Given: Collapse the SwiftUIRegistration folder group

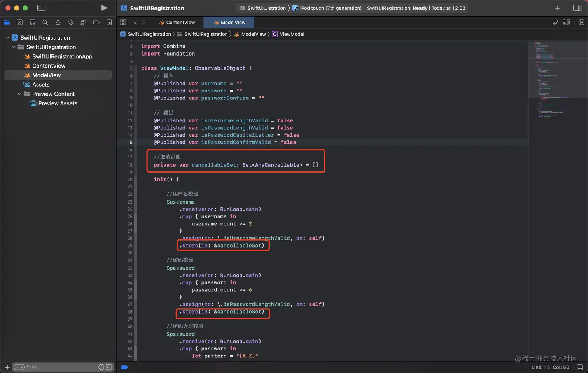Looking at the screenshot, I should point(14,47).
